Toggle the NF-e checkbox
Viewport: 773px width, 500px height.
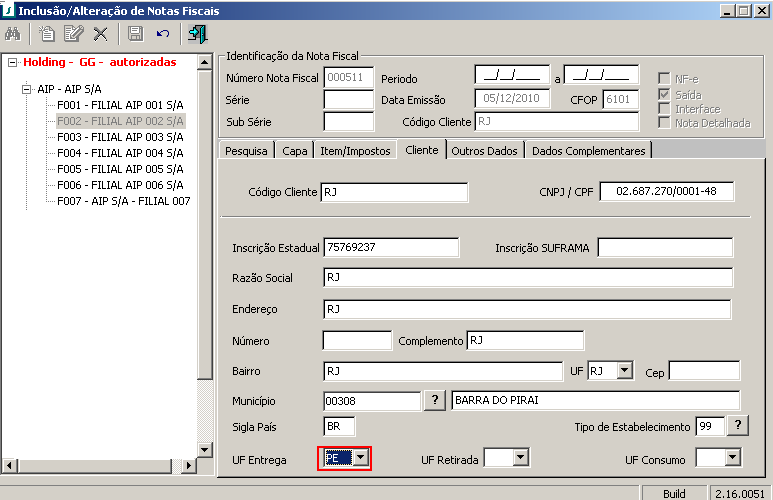(664, 79)
